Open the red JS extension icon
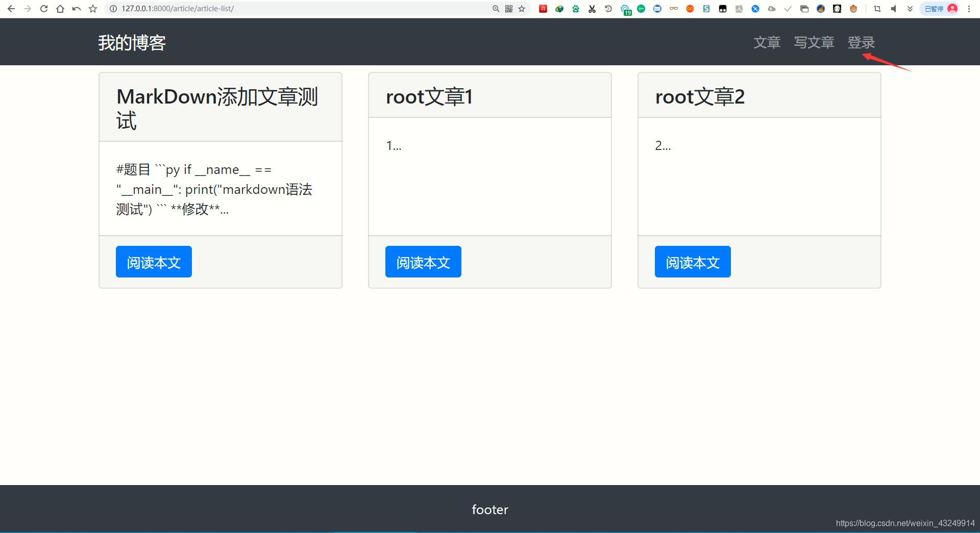The width and height of the screenshot is (980, 533). click(x=543, y=9)
